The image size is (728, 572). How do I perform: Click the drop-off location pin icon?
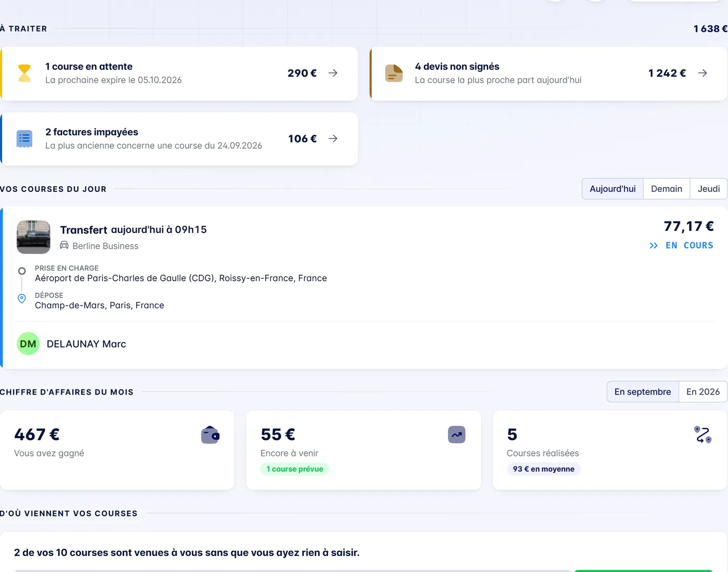22,298
